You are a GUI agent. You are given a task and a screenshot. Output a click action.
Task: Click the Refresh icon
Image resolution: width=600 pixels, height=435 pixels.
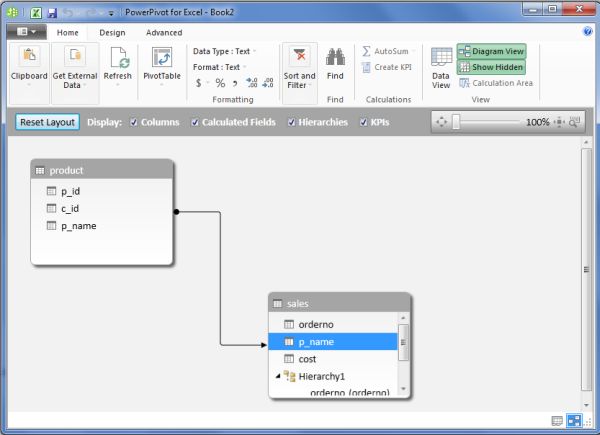point(120,57)
